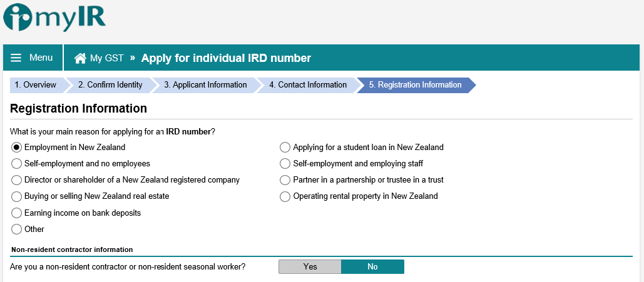
Task: Click the myIR logo
Action: click(55, 19)
